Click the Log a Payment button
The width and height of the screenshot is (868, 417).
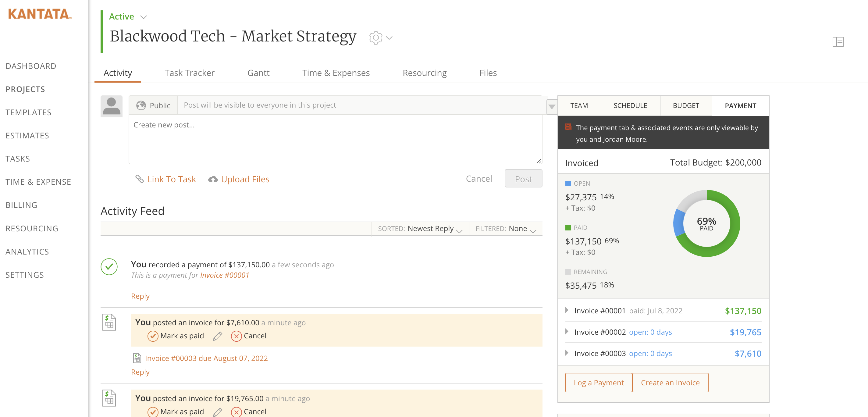599,383
